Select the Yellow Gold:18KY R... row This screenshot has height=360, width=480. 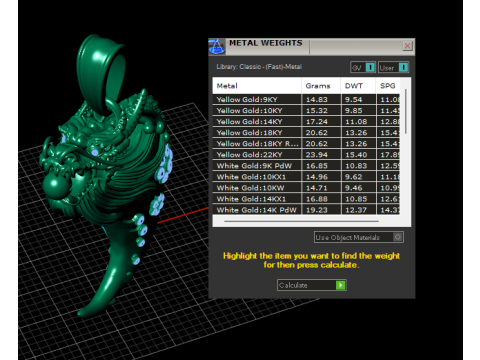306,143
